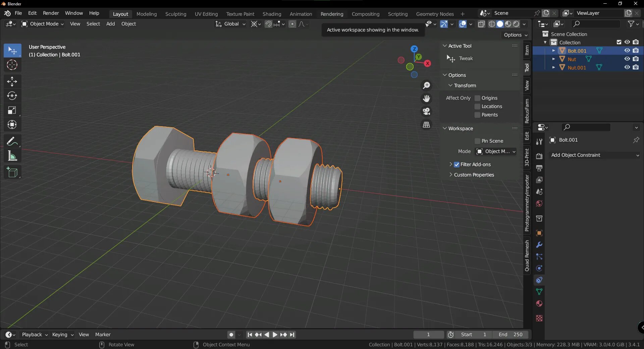Screen dimensions: 644x349
Task: Switch to the Geometry Nodes workspace tab
Action: pos(435,14)
